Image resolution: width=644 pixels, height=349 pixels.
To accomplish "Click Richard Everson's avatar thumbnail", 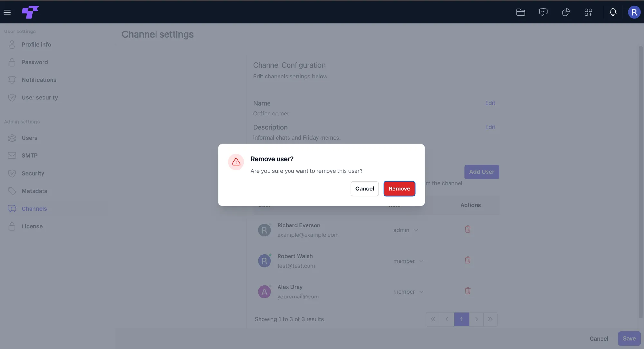I will coord(264,230).
